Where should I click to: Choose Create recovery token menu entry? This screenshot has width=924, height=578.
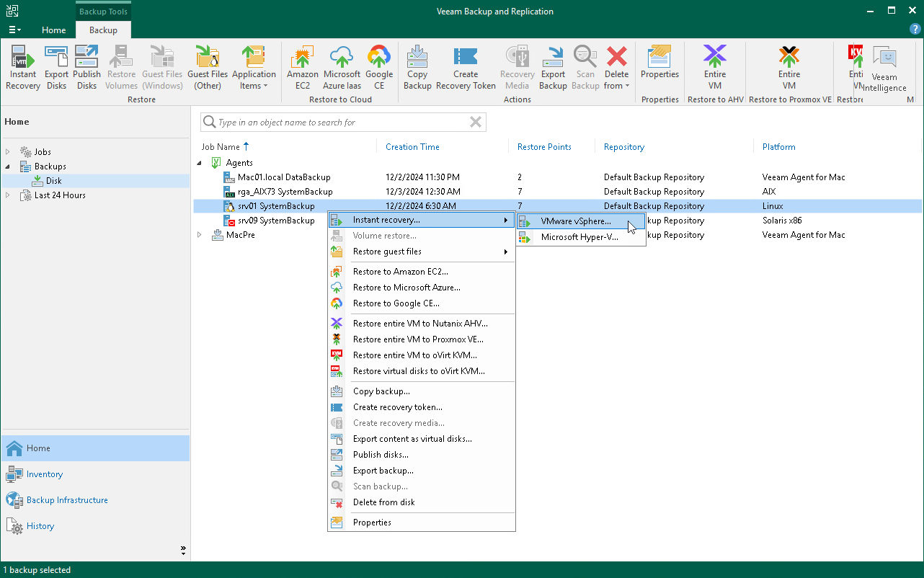pyautogui.click(x=422, y=407)
